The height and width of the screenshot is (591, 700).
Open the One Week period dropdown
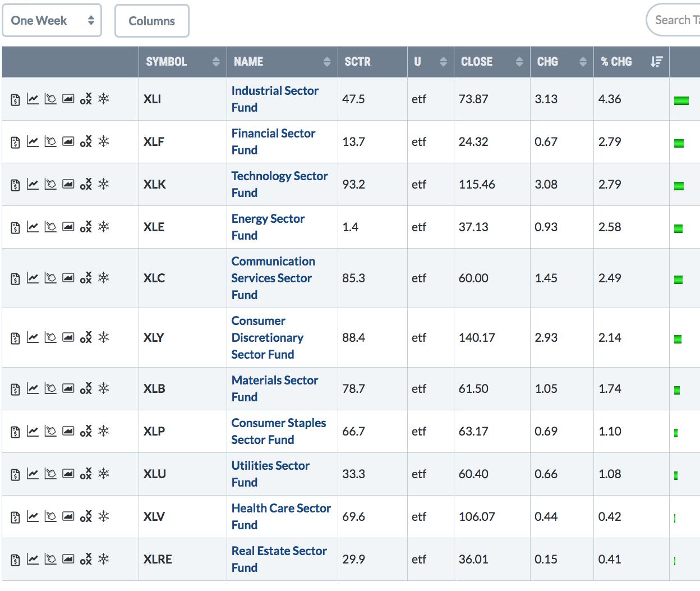click(52, 21)
